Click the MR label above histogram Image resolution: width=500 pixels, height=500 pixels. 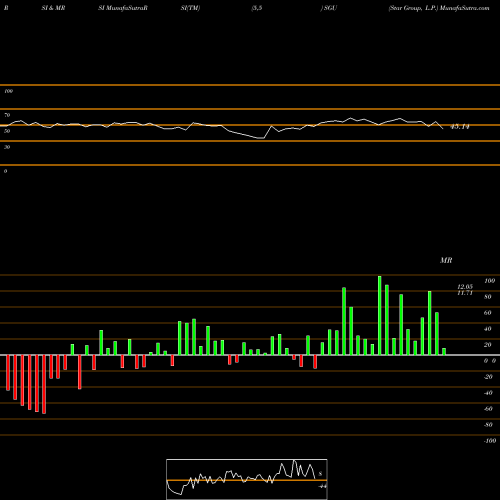click(446, 260)
